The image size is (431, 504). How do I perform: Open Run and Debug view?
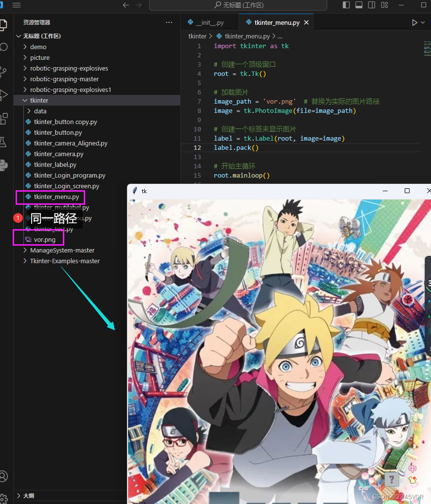[3, 94]
